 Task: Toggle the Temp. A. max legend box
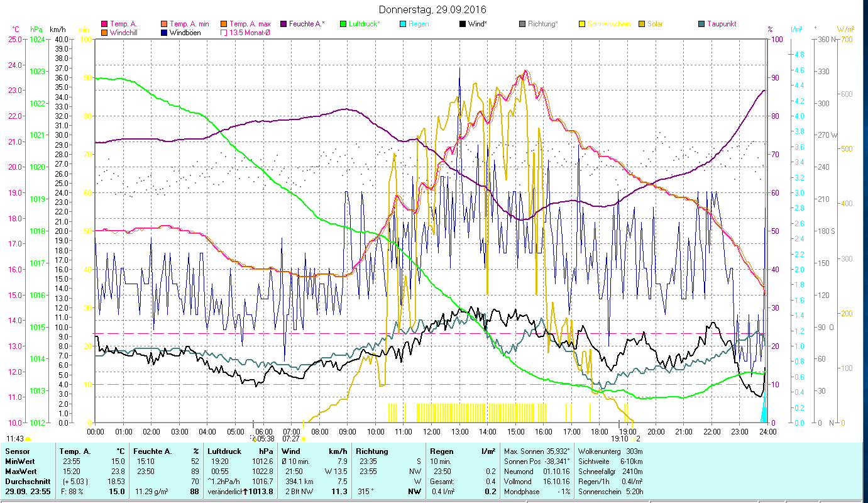(x=224, y=24)
